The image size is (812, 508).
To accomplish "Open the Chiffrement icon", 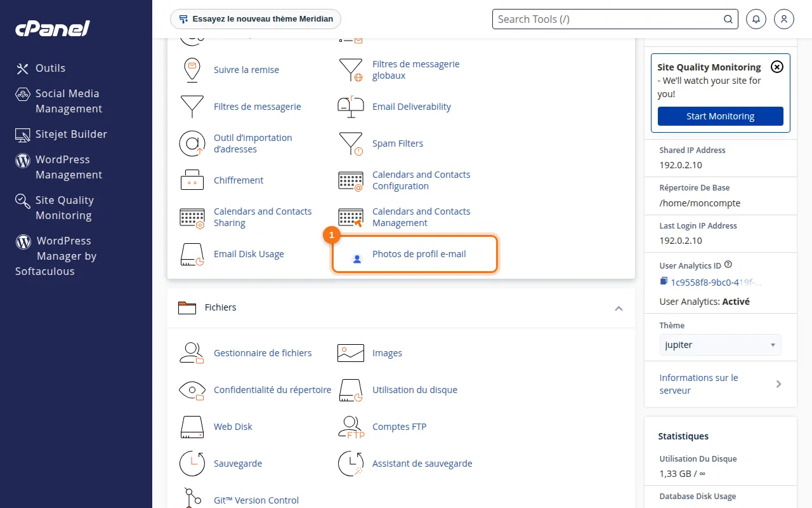I will (x=192, y=180).
